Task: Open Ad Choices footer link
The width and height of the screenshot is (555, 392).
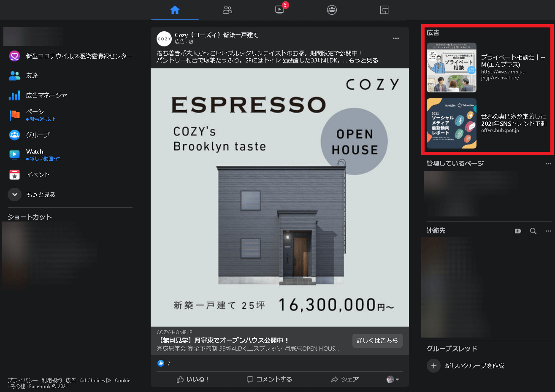Action: [95, 380]
